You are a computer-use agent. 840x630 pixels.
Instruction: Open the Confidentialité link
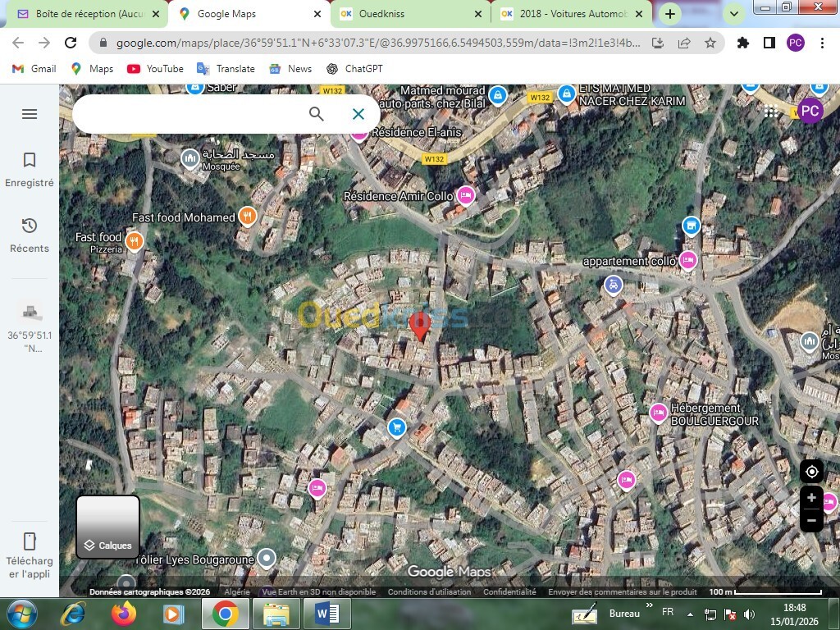click(x=509, y=592)
